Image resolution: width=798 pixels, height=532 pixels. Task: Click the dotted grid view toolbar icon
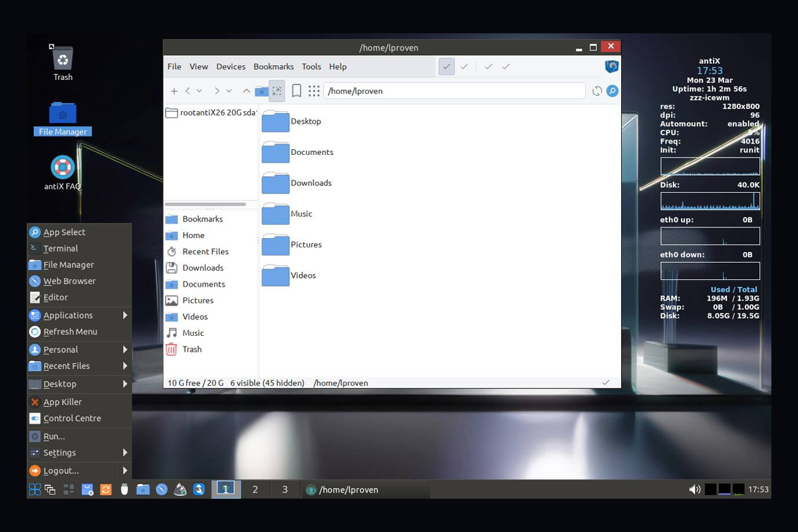pyautogui.click(x=314, y=91)
